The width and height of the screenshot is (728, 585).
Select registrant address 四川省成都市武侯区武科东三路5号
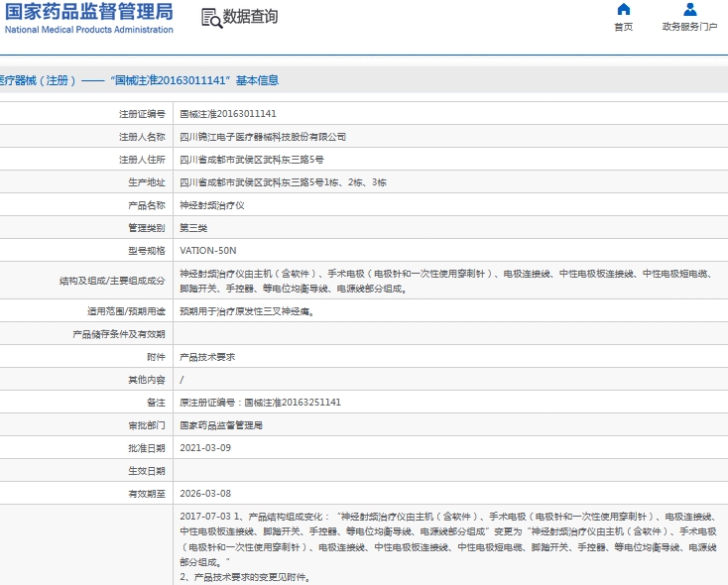pyautogui.click(x=252, y=160)
